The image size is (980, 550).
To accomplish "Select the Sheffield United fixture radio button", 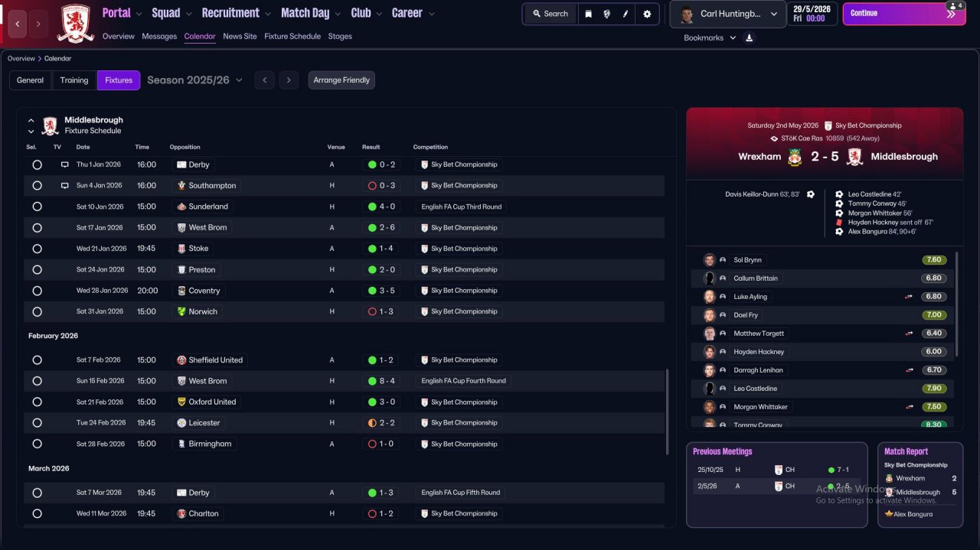I will [37, 360].
